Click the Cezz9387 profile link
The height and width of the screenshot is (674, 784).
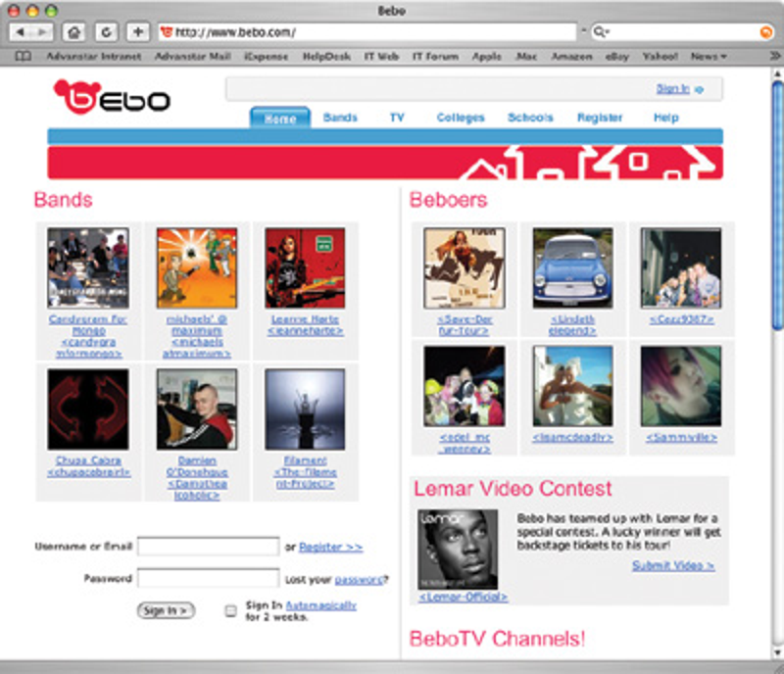[681, 319]
